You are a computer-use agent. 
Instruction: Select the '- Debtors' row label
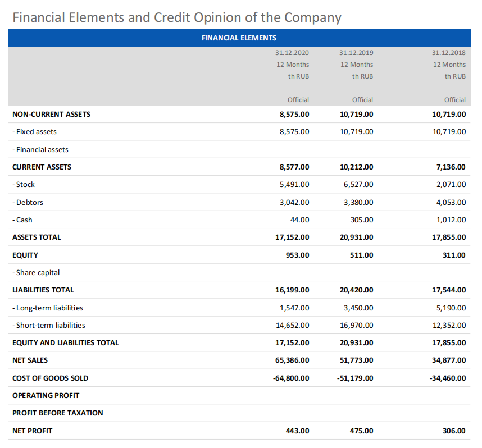[28, 203]
